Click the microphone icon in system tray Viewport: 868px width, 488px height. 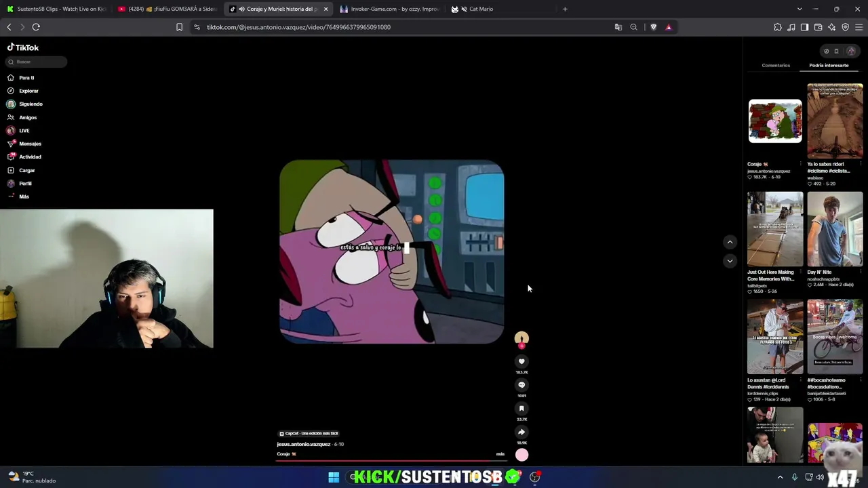click(794, 477)
